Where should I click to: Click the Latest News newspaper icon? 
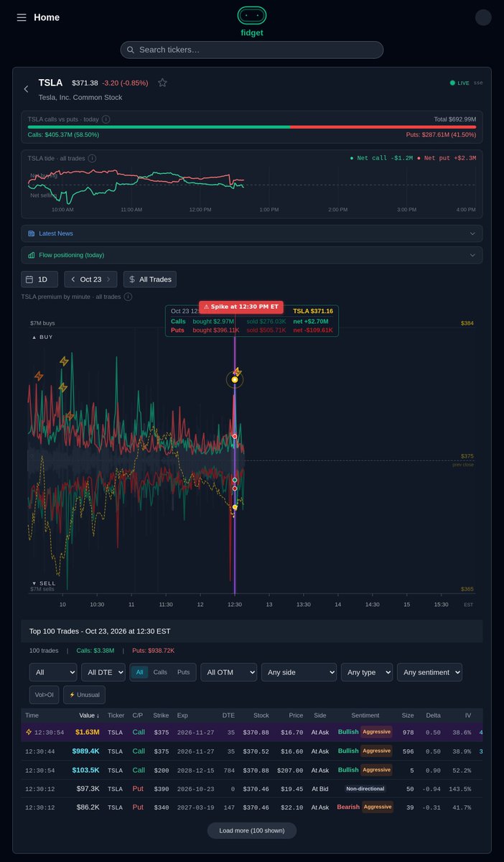point(32,233)
